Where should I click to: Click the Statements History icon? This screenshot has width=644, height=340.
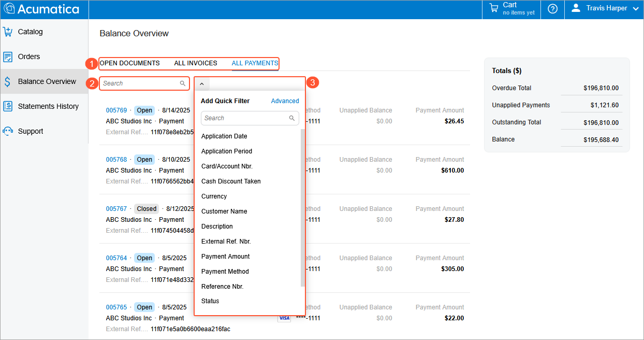8,106
